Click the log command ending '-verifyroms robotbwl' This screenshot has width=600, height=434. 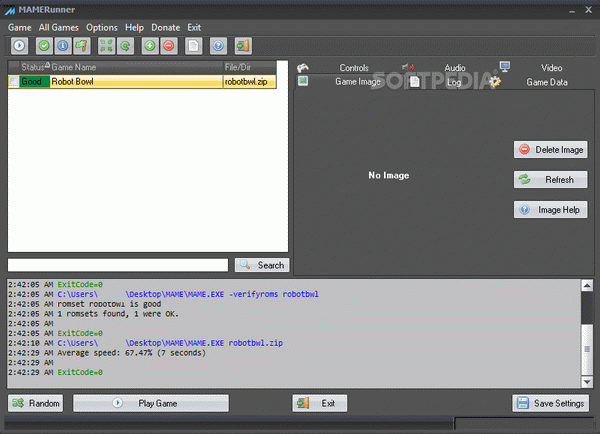coord(188,294)
